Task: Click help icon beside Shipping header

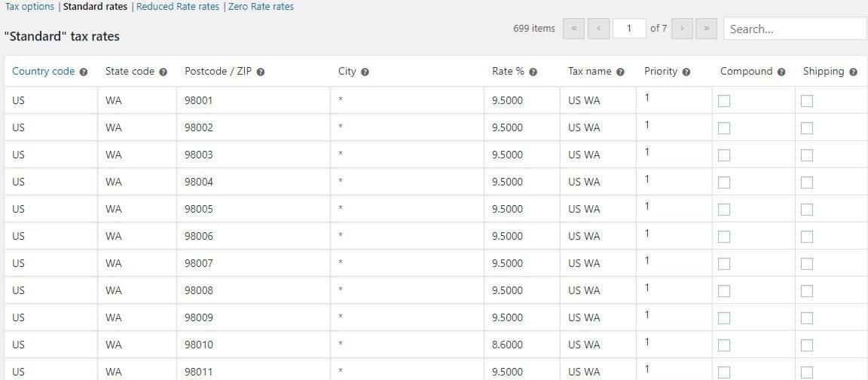Action: tap(853, 72)
